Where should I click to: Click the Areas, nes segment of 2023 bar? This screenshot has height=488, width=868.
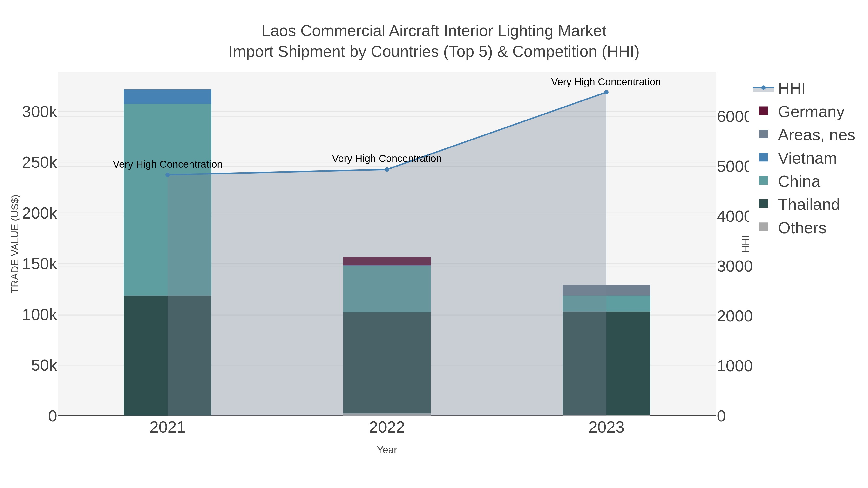click(x=606, y=290)
